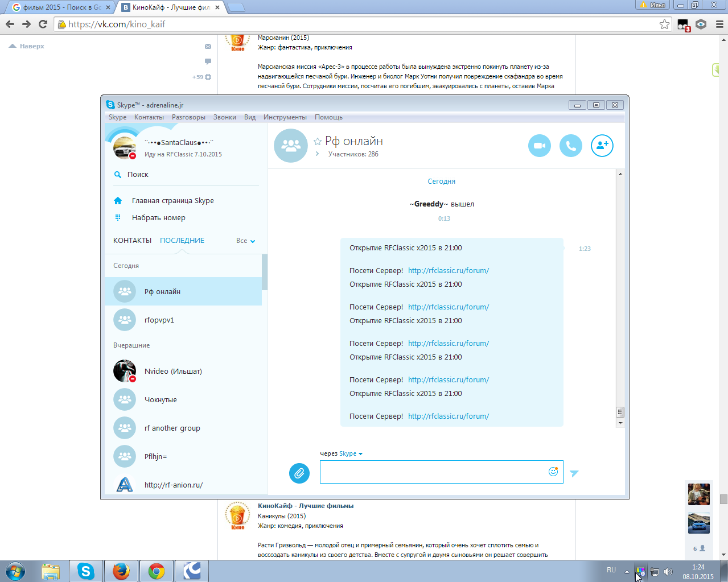Open the Skype menu in menu bar
728x582 pixels.
[x=118, y=117]
